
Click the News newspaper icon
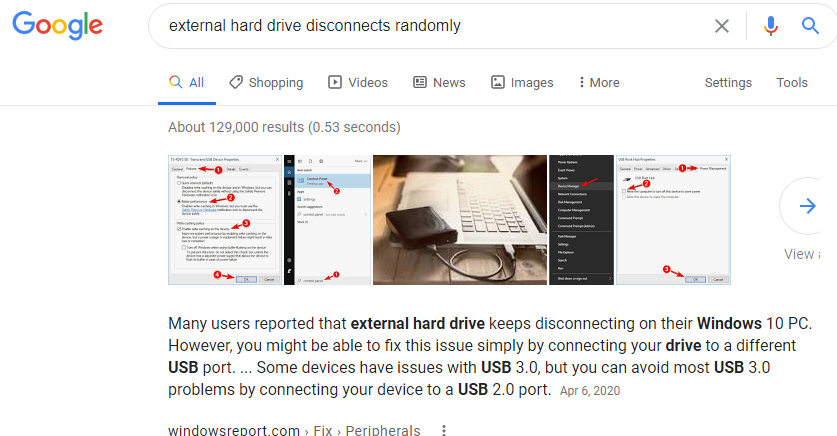pyautogui.click(x=420, y=82)
